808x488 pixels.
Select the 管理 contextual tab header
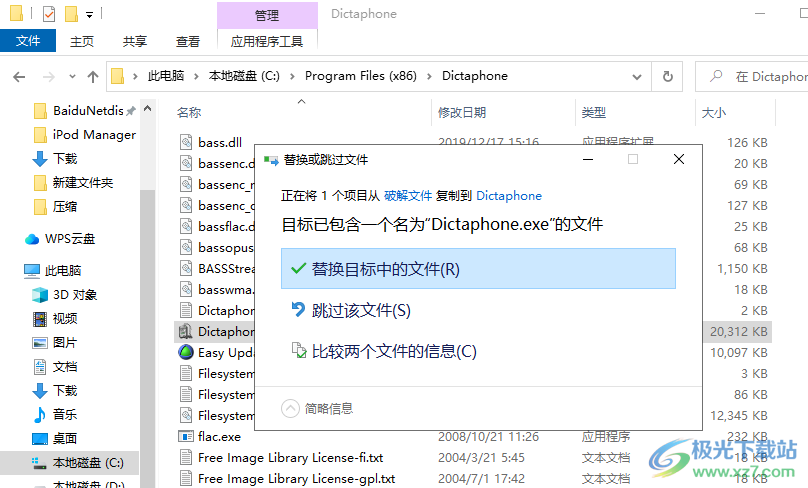tap(267, 15)
